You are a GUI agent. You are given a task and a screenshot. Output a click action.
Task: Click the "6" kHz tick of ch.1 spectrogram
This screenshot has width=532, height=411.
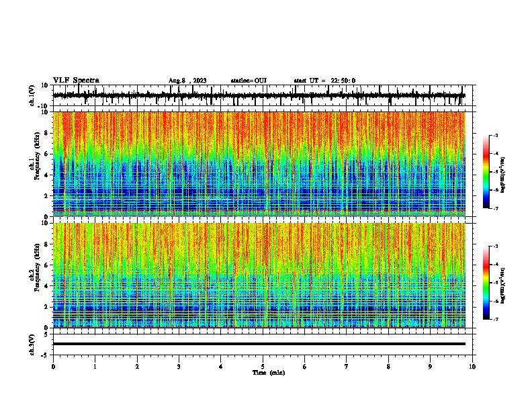pos(46,154)
